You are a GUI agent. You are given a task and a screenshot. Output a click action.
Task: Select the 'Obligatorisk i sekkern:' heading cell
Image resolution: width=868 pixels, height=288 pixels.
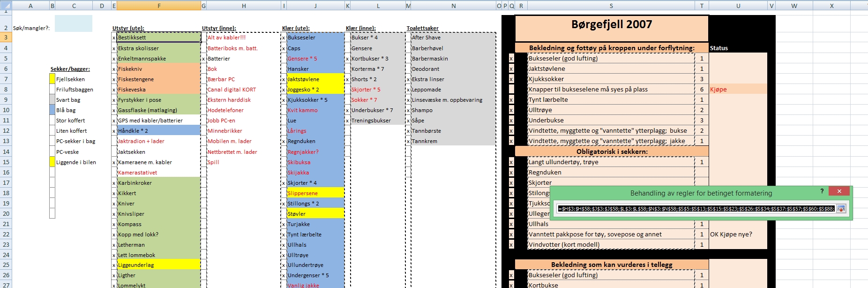point(612,152)
